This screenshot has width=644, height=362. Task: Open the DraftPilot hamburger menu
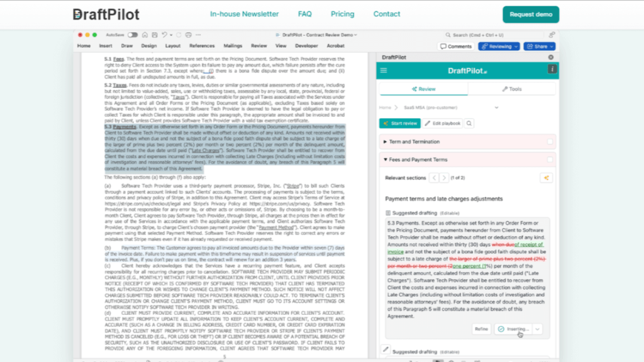[x=384, y=70]
